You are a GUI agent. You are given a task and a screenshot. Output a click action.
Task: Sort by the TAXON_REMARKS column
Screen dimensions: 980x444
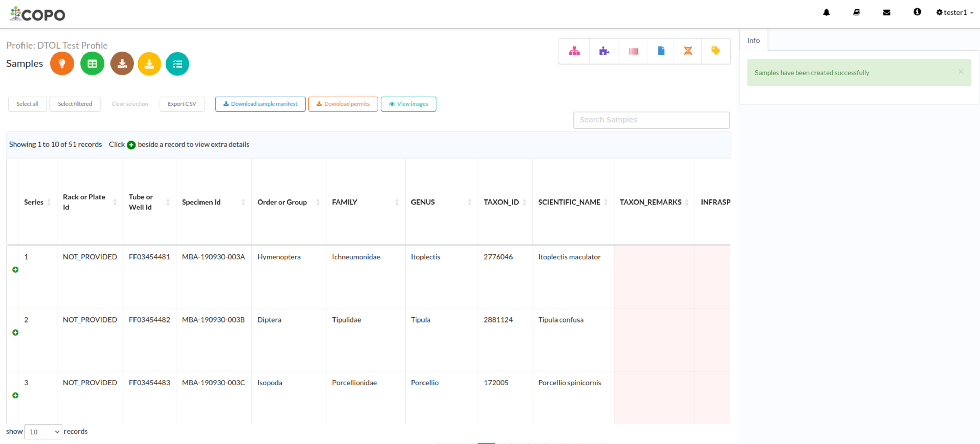654,202
